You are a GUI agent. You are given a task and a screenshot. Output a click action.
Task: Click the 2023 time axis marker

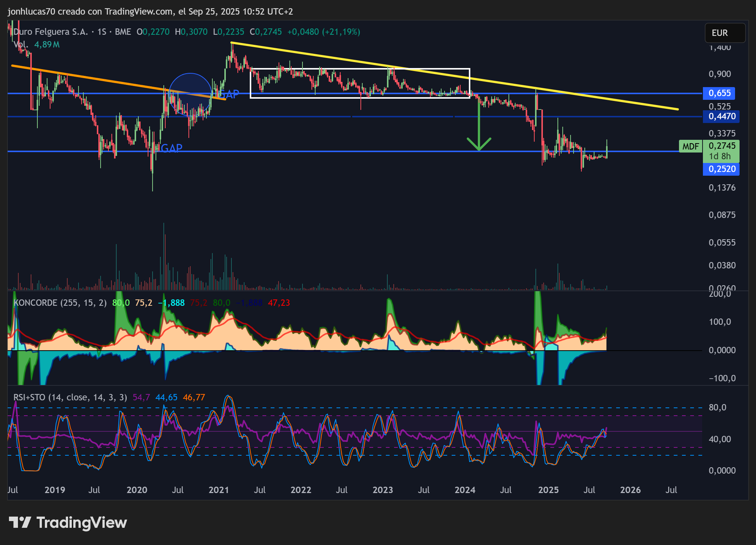click(382, 490)
